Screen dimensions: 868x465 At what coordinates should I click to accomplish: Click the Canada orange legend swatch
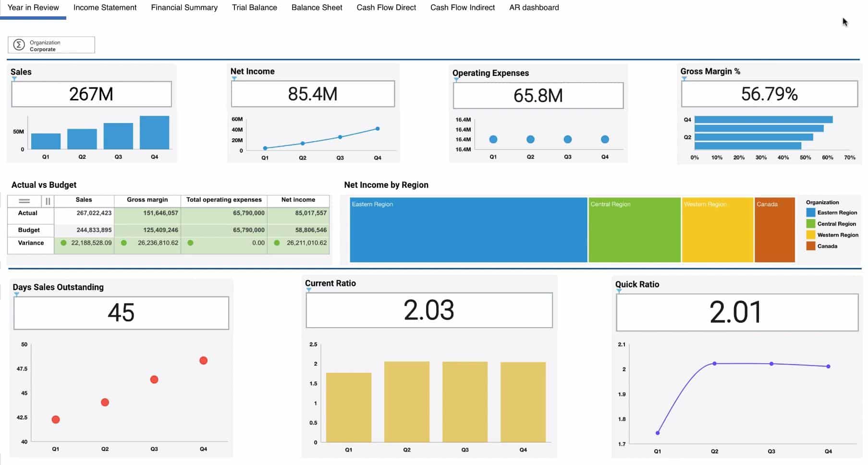pyautogui.click(x=810, y=246)
